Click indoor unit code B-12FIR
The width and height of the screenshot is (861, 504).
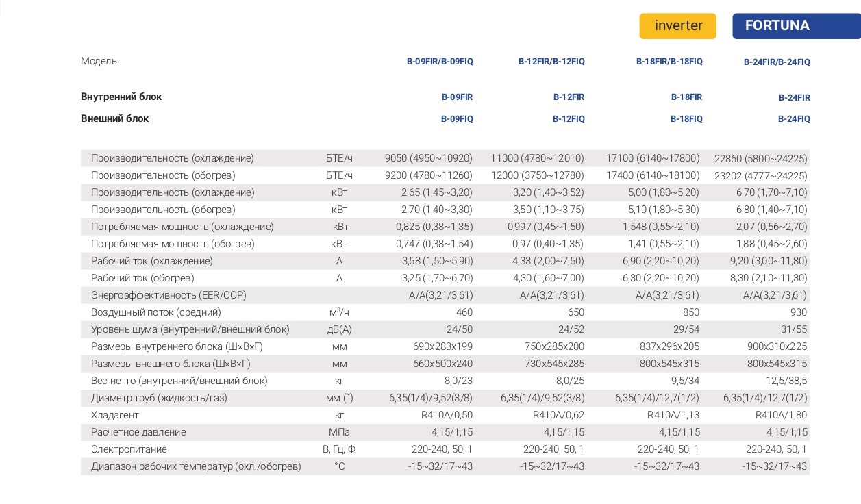(x=569, y=97)
